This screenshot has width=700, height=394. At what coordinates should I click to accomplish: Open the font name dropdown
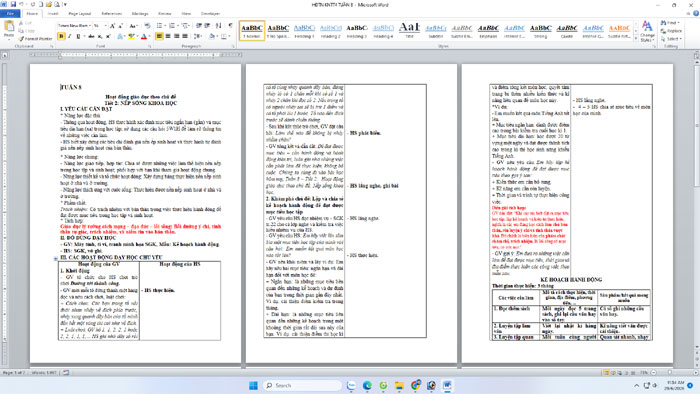[x=90, y=26]
